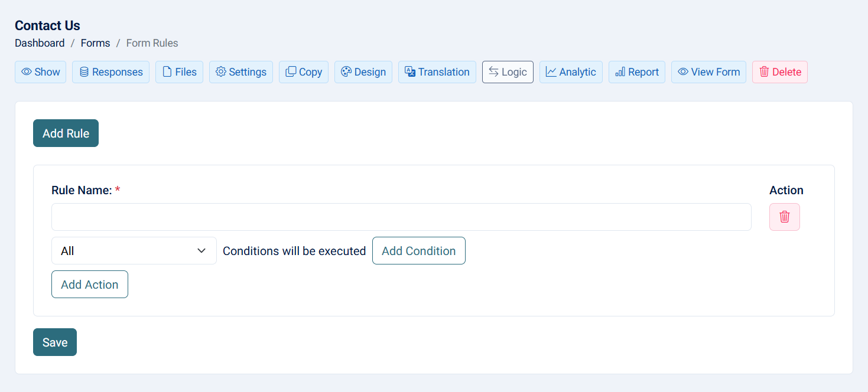
Task: Click View Form eye button
Action: coord(708,72)
